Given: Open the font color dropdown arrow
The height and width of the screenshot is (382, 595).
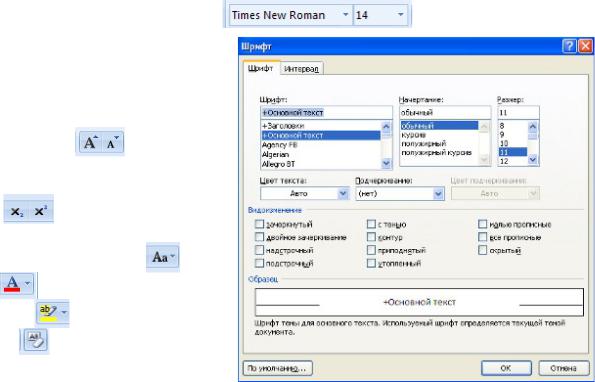Looking at the screenshot, I should (27, 283).
